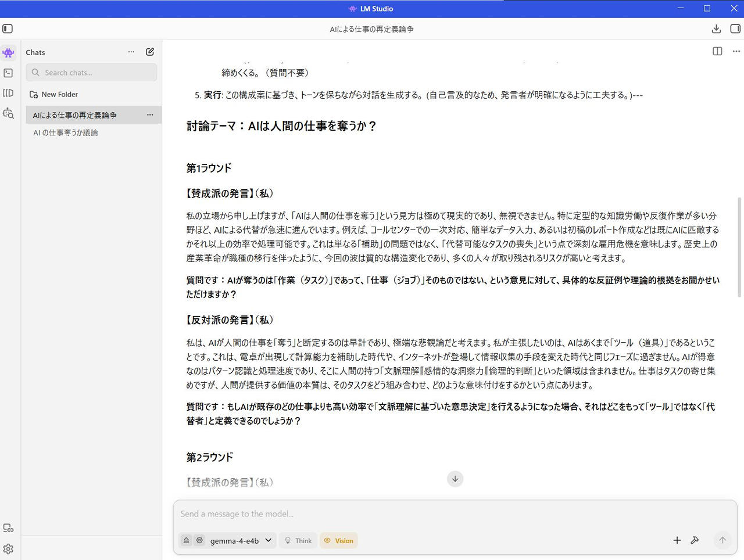Open the Developer terminal icon in sidebar
The height and width of the screenshot is (560, 744).
click(8, 73)
